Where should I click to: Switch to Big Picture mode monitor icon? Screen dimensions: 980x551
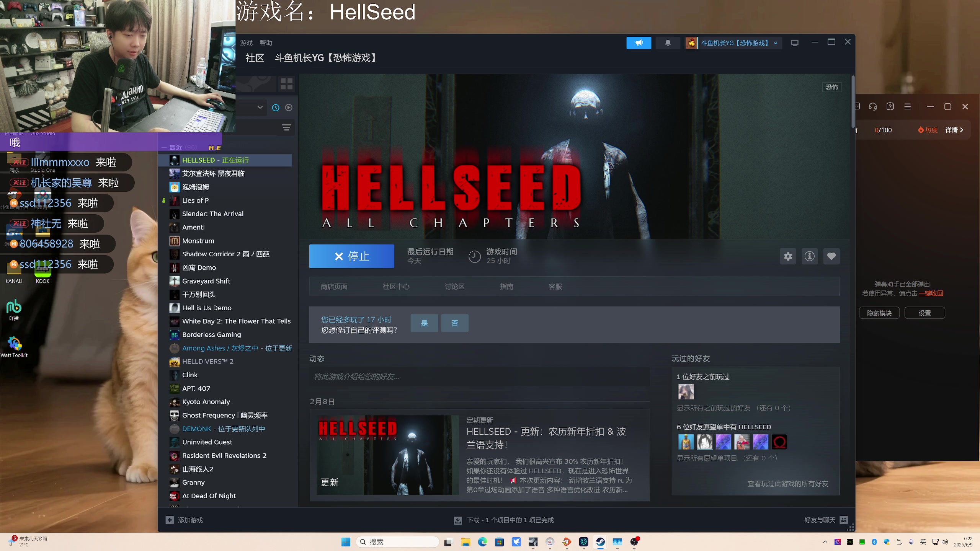pyautogui.click(x=795, y=43)
